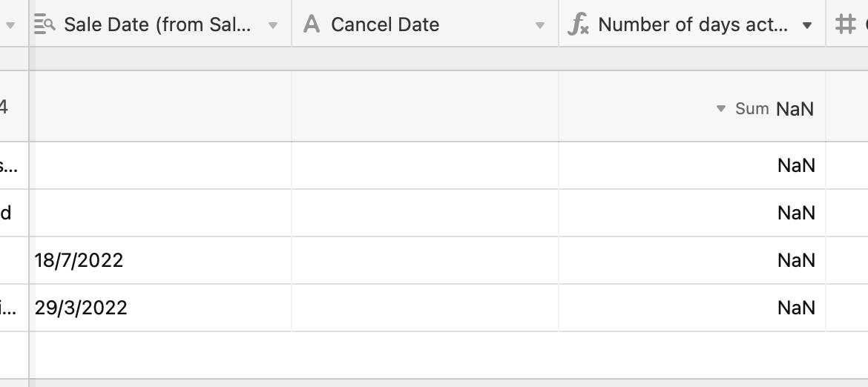Select the Cancel Date column header

pyautogui.click(x=425, y=23)
